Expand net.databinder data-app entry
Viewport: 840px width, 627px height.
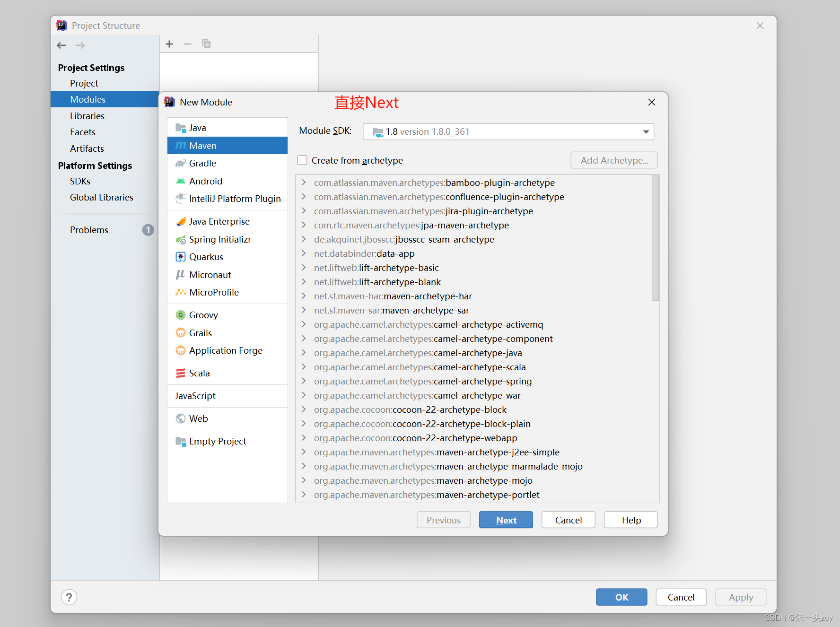tap(304, 253)
